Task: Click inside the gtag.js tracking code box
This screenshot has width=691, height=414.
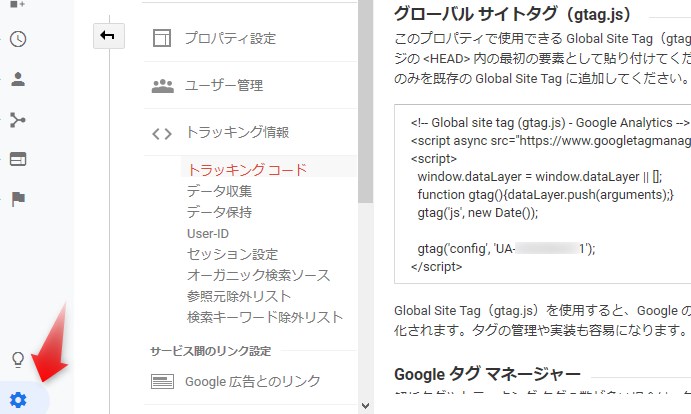Action: [542, 194]
